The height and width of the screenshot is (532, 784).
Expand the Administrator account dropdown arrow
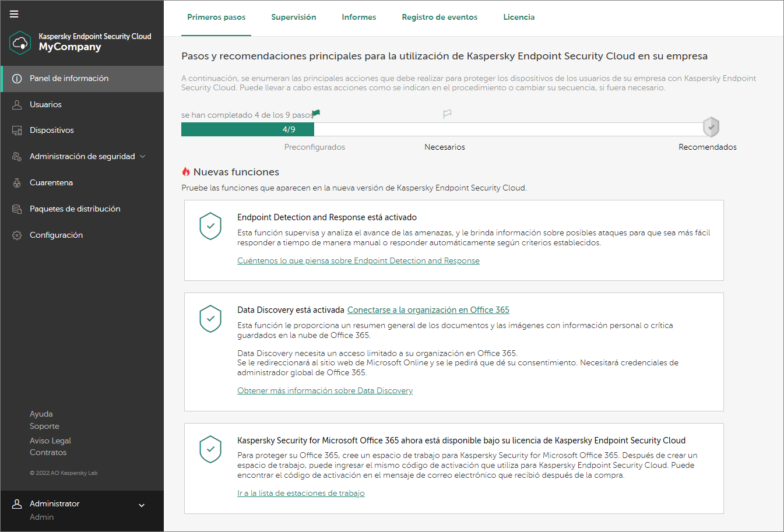click(142, 505)
